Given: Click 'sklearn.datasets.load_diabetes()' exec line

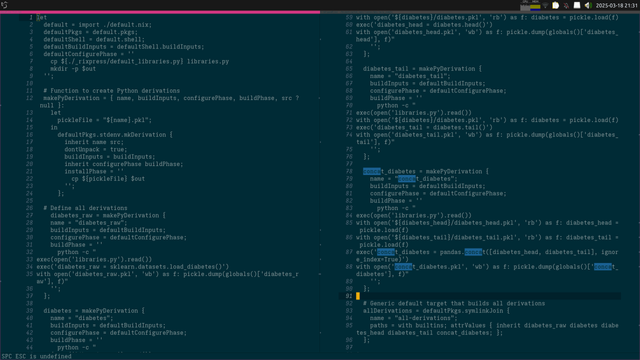Looking at the screenshot, I should tap(133, 267).
